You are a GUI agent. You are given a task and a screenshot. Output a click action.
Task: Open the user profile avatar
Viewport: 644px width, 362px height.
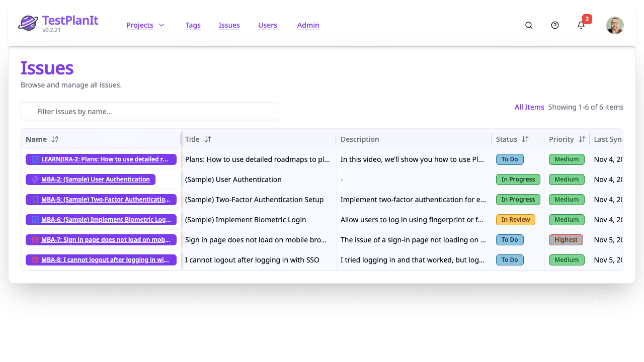615,25
